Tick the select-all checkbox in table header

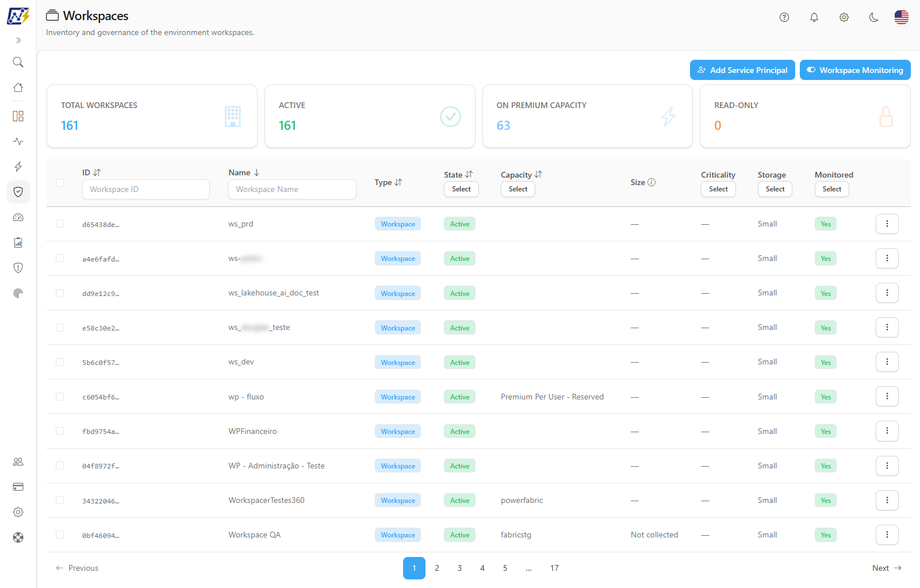coord(60,183)
